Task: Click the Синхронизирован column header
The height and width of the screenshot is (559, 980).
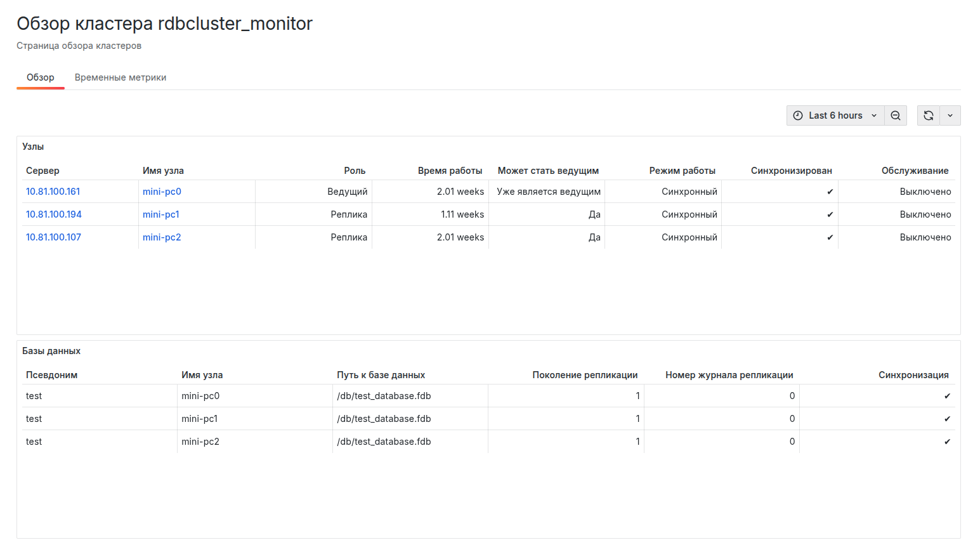Action: pos(791,171)
